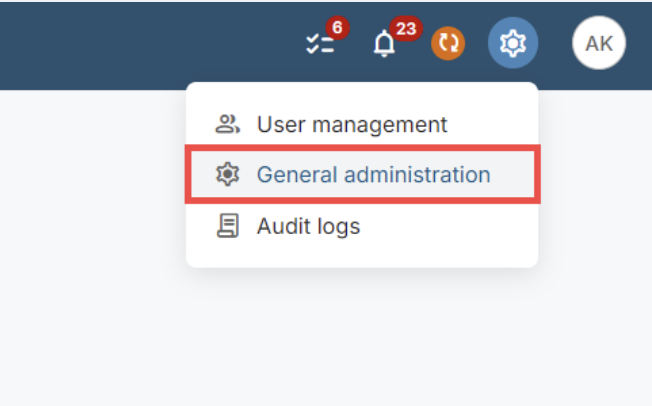
Task: Click blank page area left of dropdown
Action: [91, 187]
